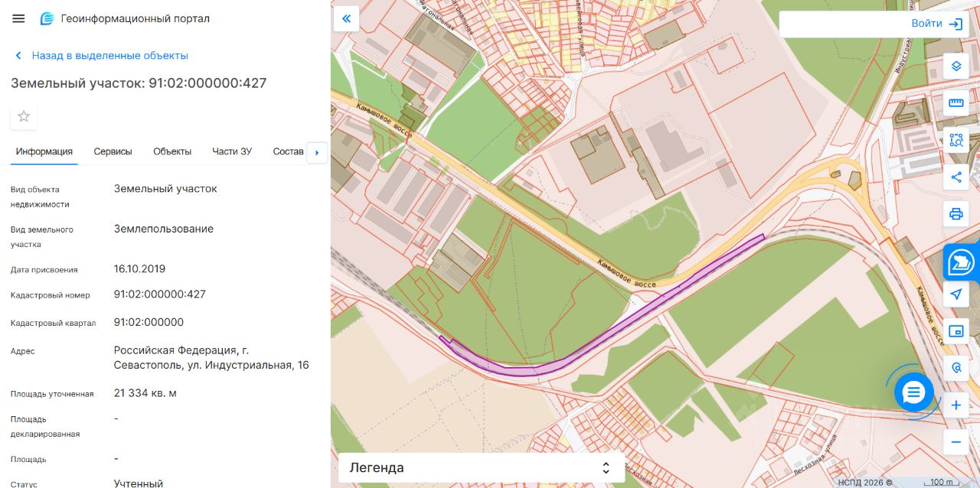Open the hamburger main menu

[x=18, y=18]
